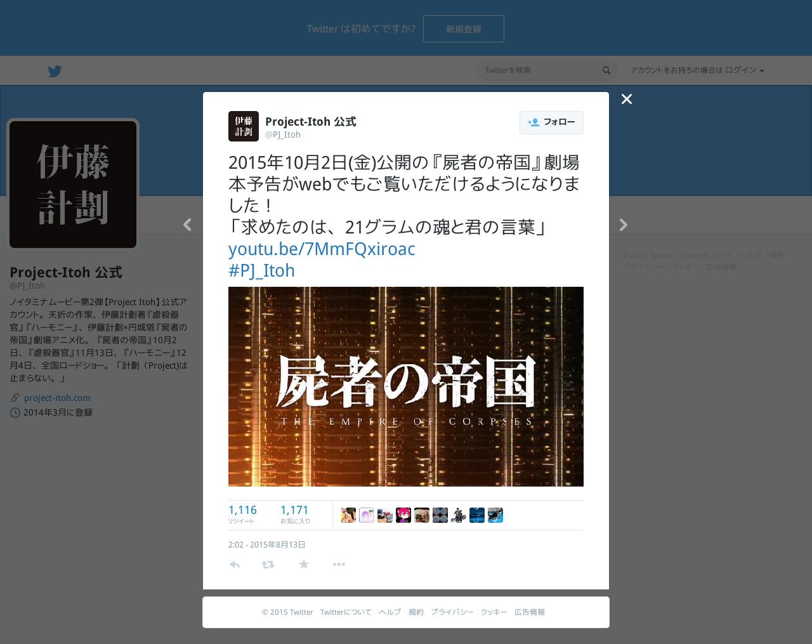Open the more options ellipsis icon
This screenshot has height=644, width=812.
339,564
